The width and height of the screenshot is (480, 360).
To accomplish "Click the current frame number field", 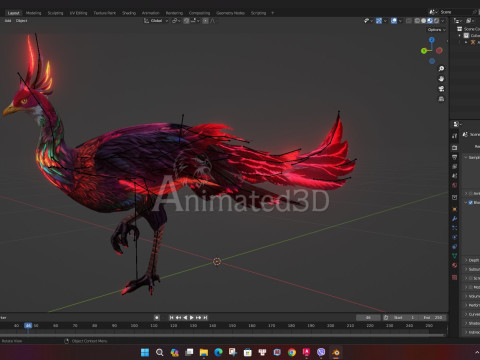I will click(x=368, y=318).
